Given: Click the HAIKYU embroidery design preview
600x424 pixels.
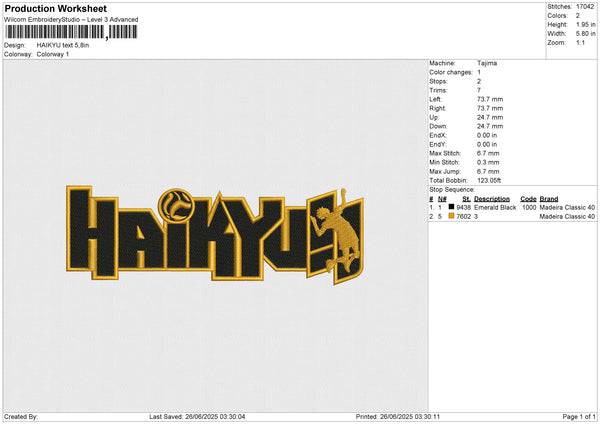Looking at the screenshot, I should [x=215, y=235].
